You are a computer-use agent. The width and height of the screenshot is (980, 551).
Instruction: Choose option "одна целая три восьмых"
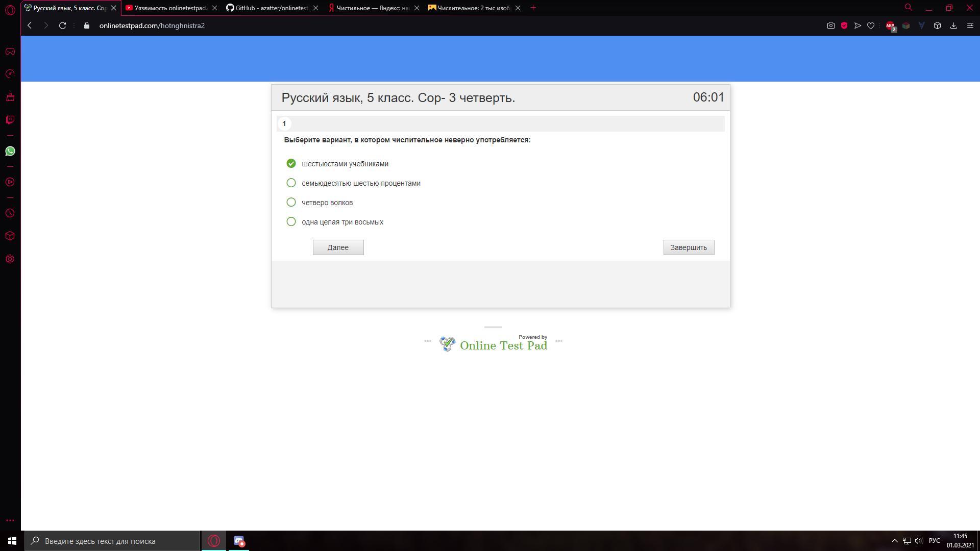click(291, 222)
